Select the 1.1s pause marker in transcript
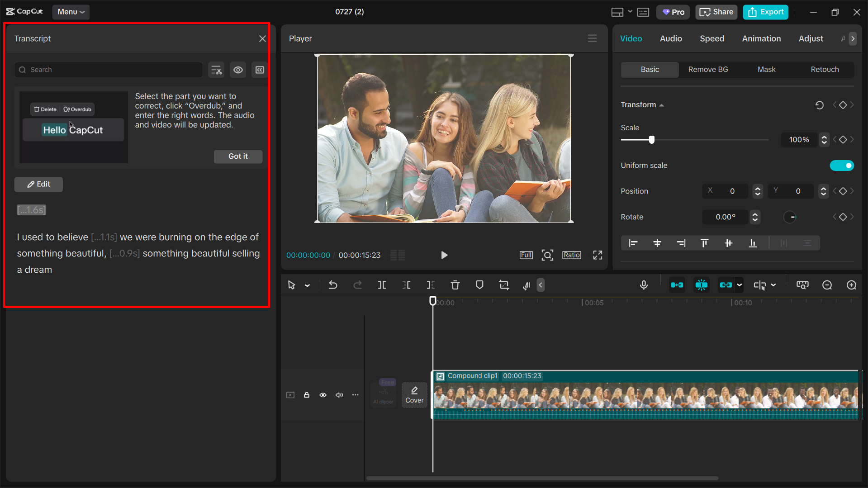 tap(104, 237)
